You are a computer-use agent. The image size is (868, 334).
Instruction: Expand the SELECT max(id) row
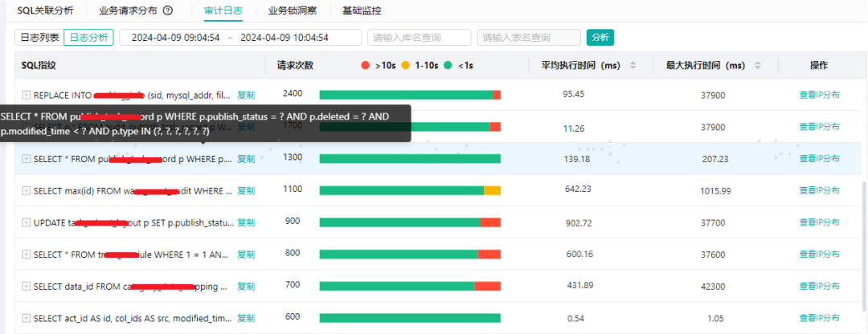tap(26, 191)
